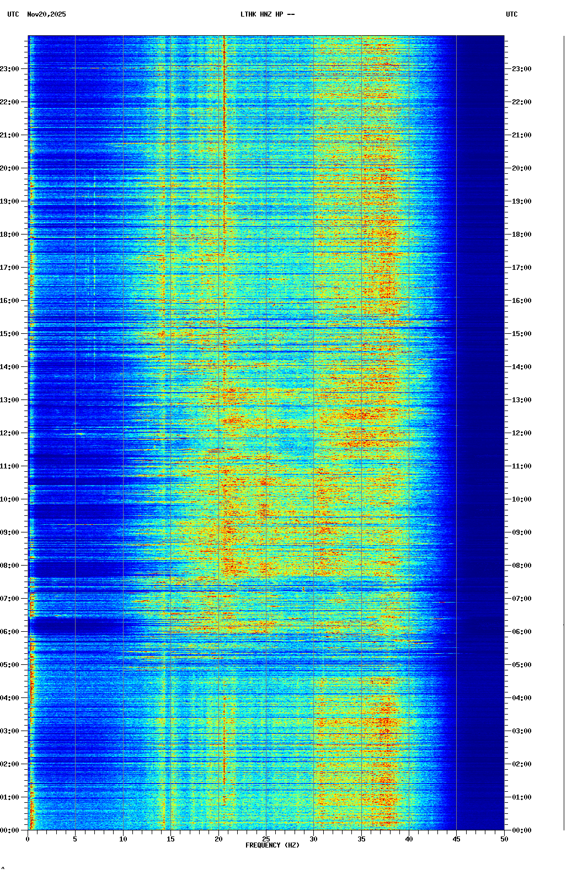The height and width of the screenshot is (874, 588).
Task: Click the 10 Hz frequency tick label
Action: point(123,839)
